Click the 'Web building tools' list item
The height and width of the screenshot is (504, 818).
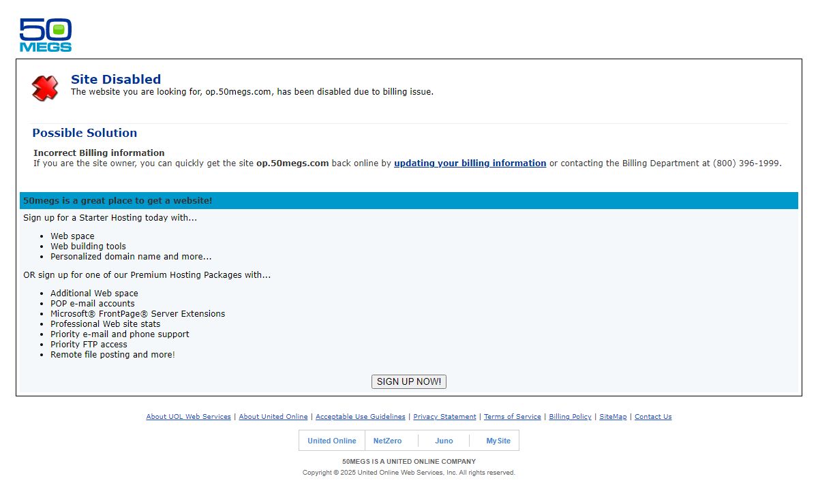(88, 247)
